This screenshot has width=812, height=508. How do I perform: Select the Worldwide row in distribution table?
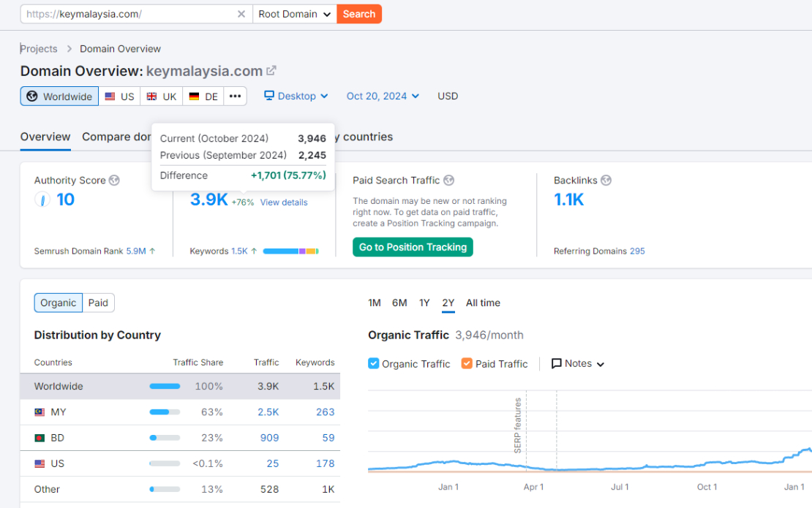180,387
